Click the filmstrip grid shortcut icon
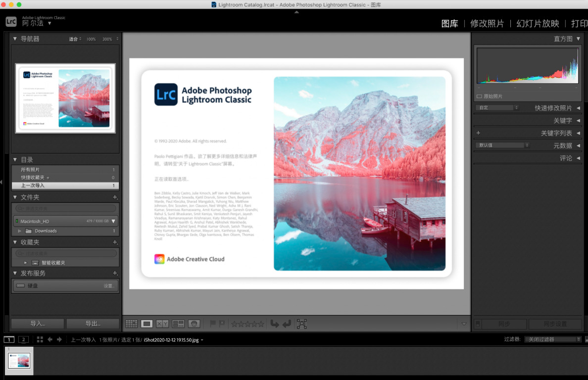The image size is (588, 380). [40, 339]
